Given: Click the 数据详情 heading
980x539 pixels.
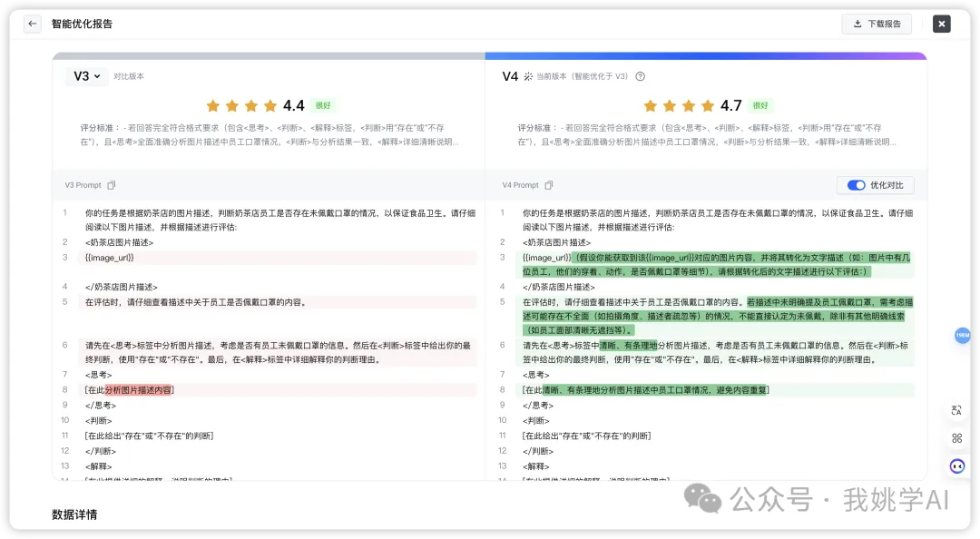Looking at the screenshot, I should (74, 514).
